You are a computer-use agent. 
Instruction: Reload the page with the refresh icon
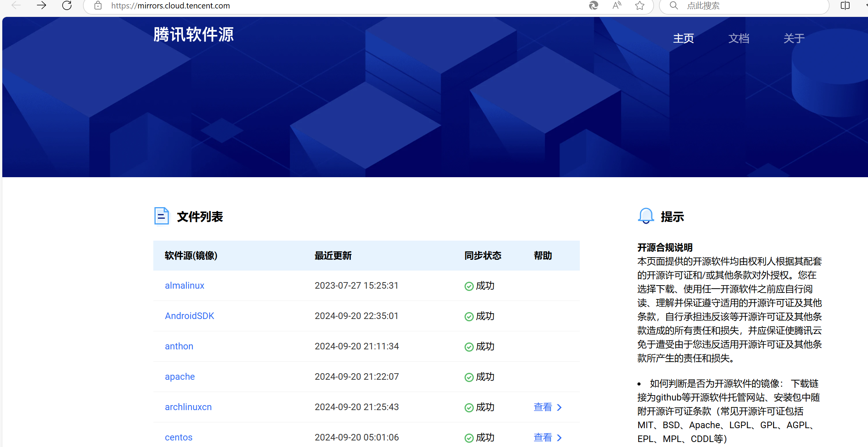point(67,5)
